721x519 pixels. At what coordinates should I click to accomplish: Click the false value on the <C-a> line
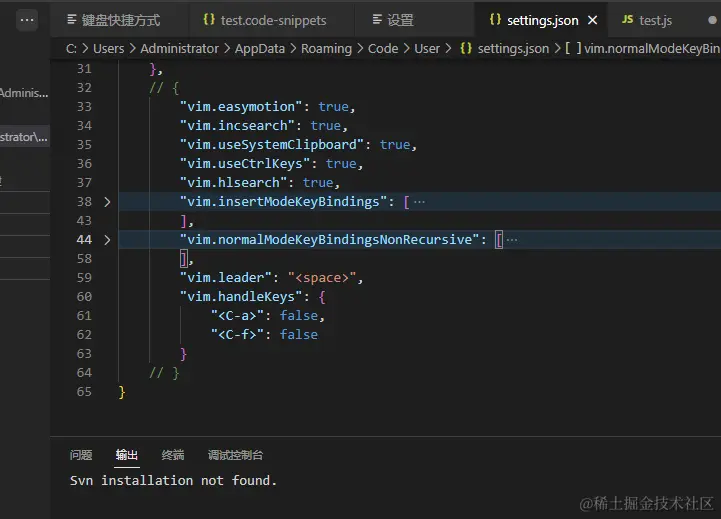pyautogui.click(x=299, y=316)
